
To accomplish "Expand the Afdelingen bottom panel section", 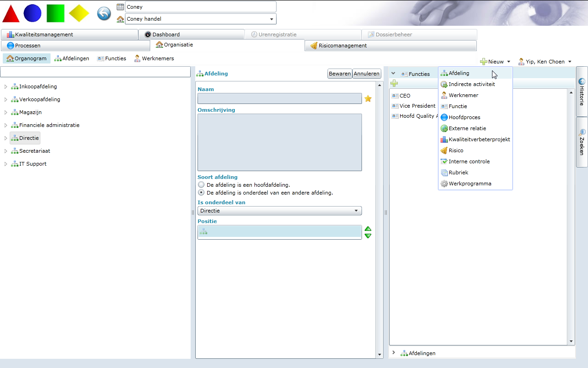I will pyautogui.click(x=393, y=353).
